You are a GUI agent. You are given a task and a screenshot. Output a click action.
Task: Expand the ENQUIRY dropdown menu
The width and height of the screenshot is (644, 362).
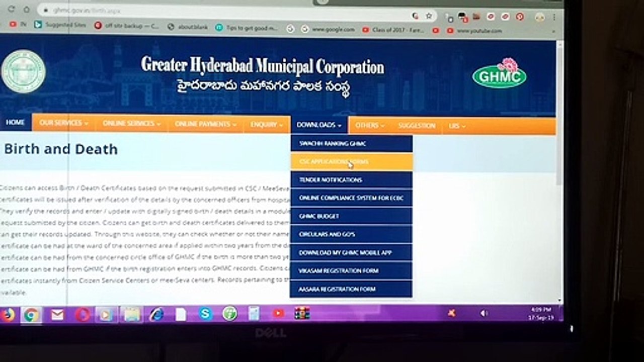tap(267, 124)
